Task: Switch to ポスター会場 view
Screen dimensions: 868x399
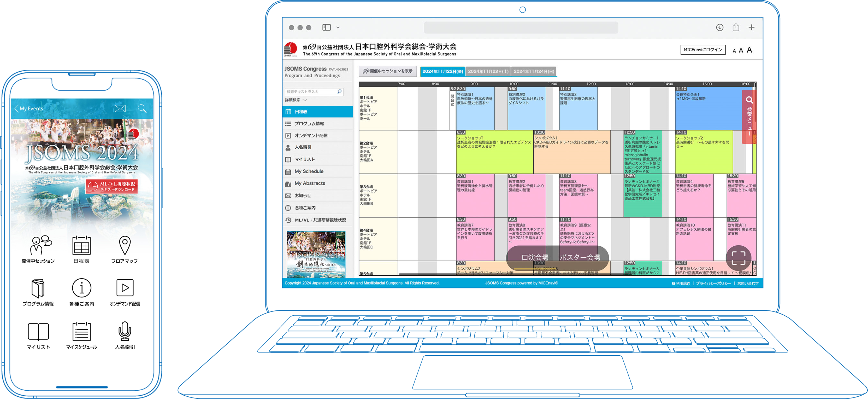Action: [580, 257]
